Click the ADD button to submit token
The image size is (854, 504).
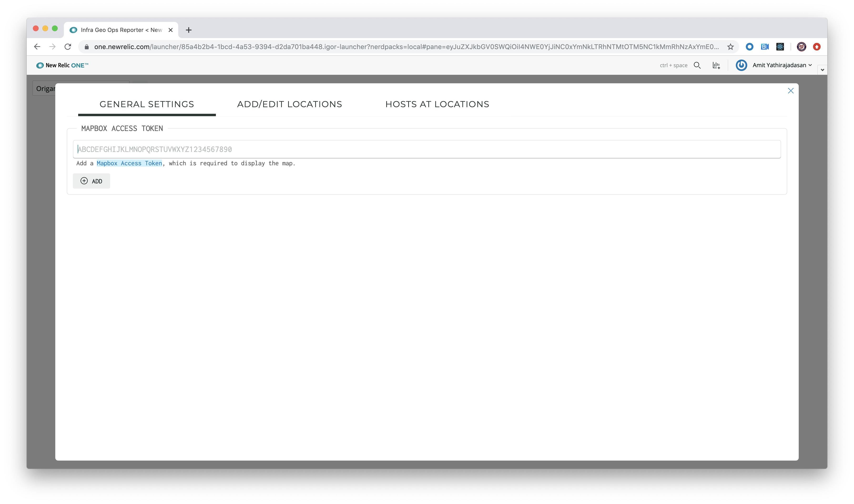[91, 181]
